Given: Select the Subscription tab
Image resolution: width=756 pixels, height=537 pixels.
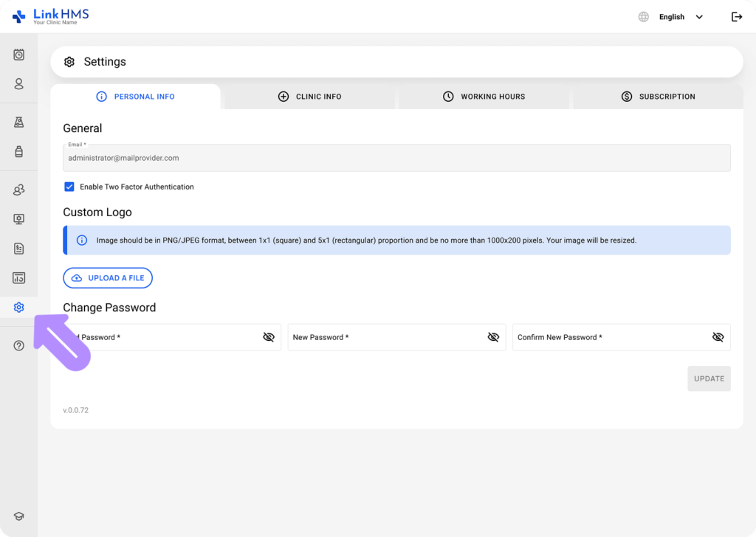Looking at the screenshot, I should [658, 97].
